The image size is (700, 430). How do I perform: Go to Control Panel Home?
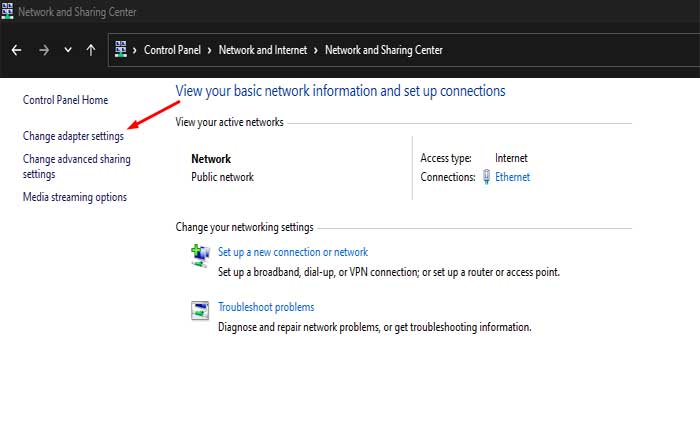(x=65, y=100)
